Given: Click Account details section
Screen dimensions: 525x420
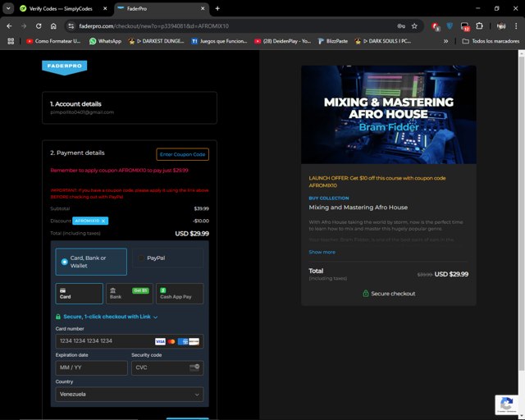Looking at the screenshot, I should click(130, 107).
